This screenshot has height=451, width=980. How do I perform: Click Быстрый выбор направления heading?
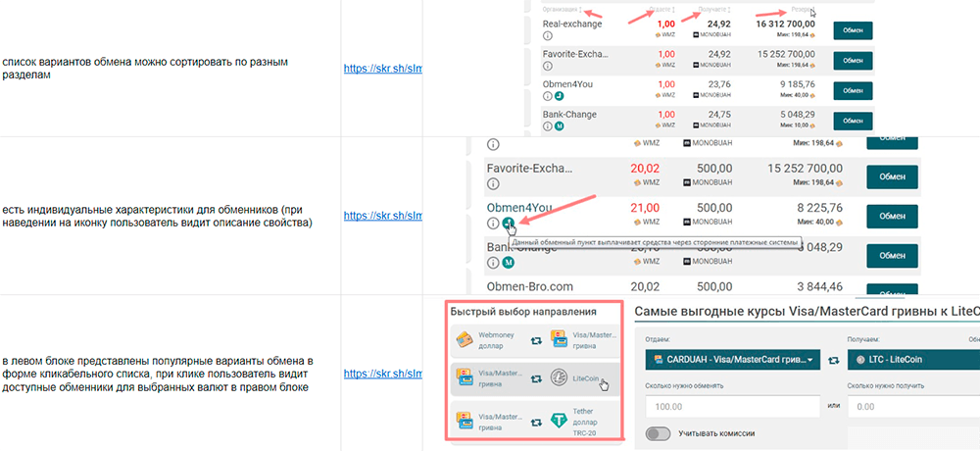[x=522, y=311]
